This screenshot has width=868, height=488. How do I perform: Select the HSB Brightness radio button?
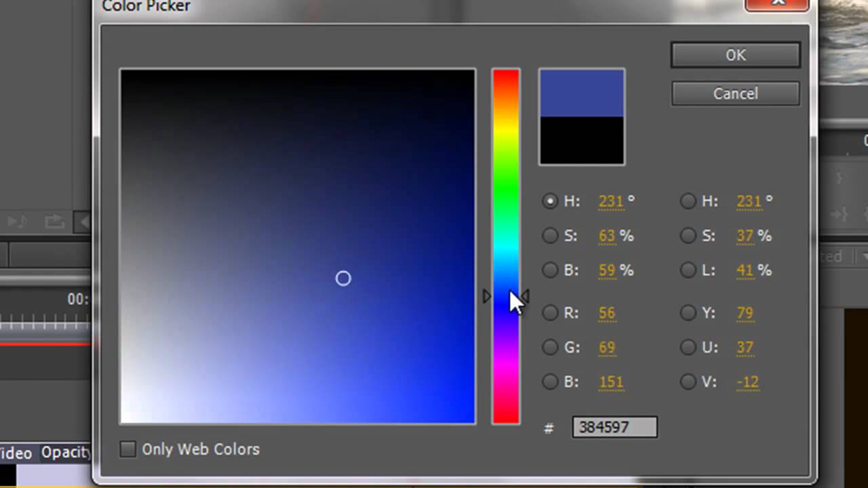point(550,270)
